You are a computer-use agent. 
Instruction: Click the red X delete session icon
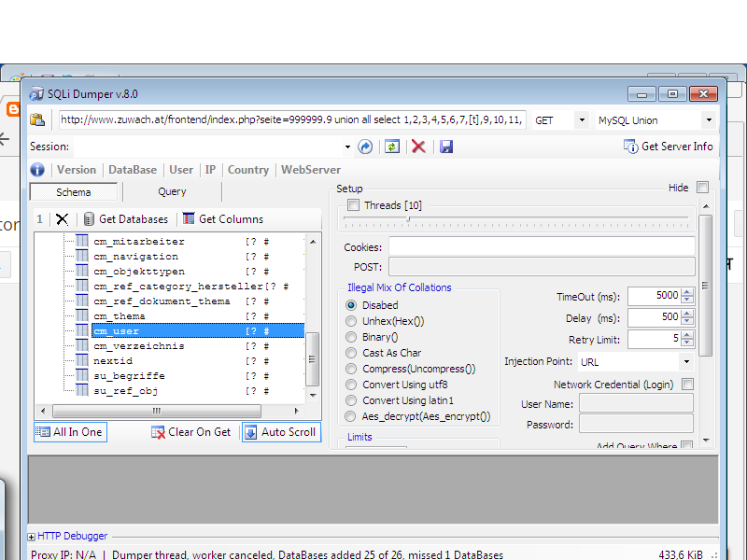418,147
